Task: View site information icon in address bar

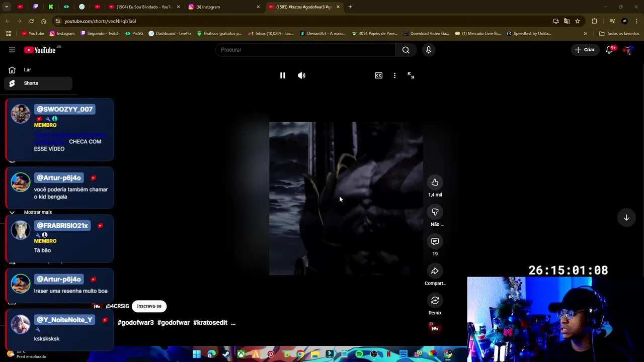Action: point(58,21)
